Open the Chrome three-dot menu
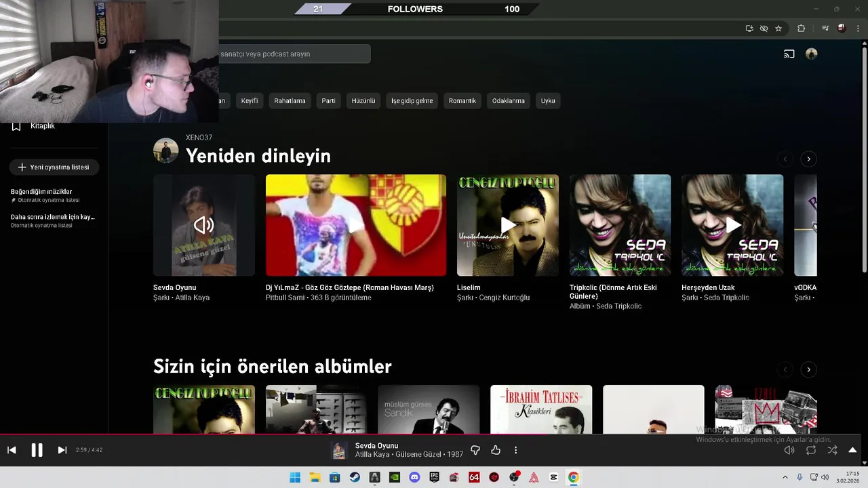The width and height of the screenshot is (868, 488). pyautogui.click(x=856, y=28)
